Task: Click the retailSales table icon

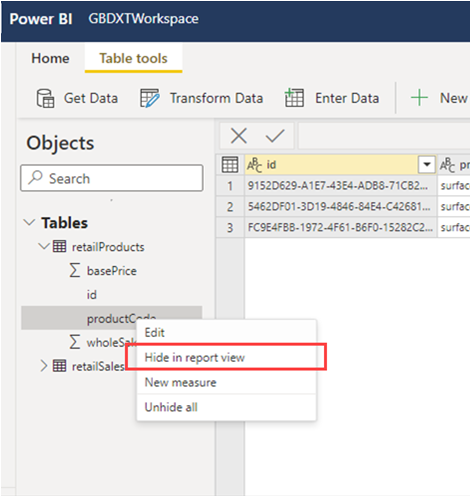Action: pos(59,366)
